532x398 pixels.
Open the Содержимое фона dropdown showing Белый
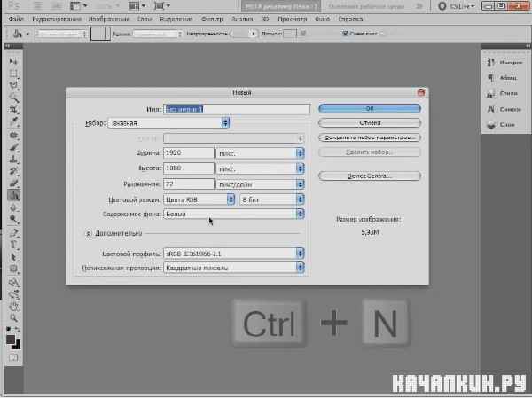coord(234,215)
